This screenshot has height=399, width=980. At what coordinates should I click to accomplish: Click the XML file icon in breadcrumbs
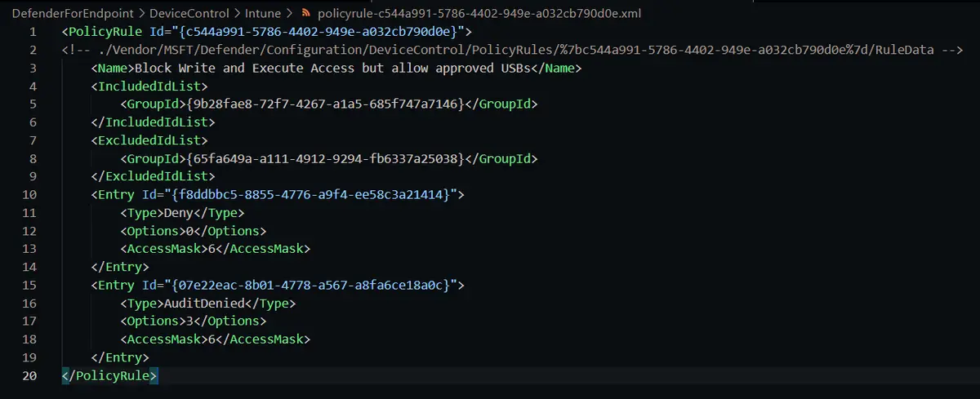pyautogui.click(x=305, y=13)
